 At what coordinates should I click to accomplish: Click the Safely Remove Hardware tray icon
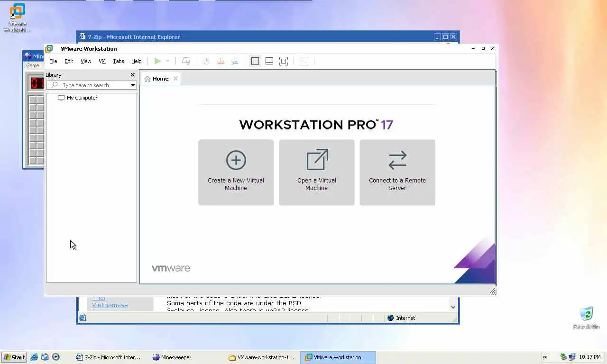point(563,357)
